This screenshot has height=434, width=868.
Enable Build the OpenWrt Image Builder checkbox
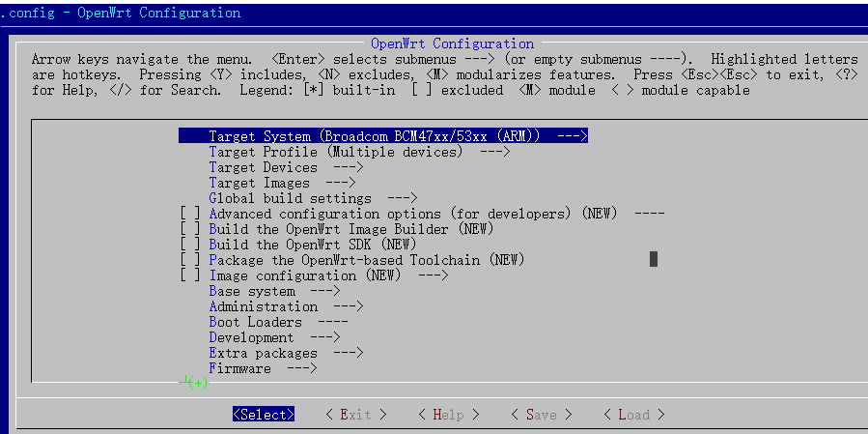pyautogui.click(x=190, y=229)
